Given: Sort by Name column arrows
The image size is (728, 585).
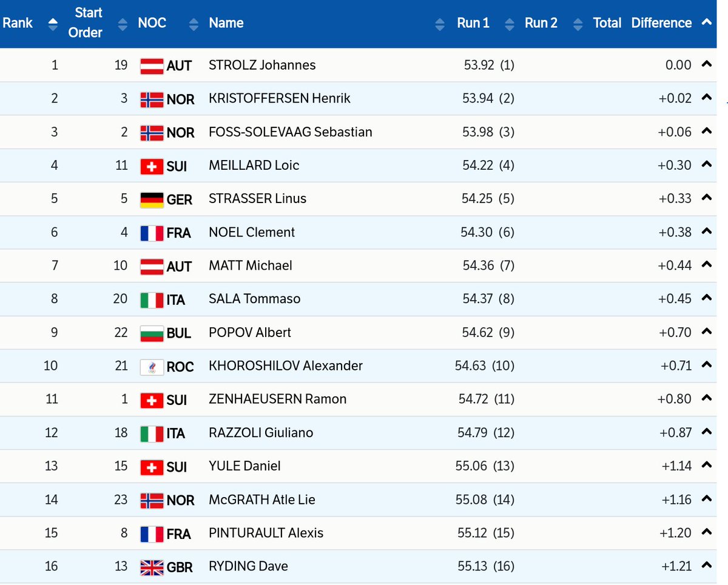Looking at the screenshot, I should click(x=440, y=24).
